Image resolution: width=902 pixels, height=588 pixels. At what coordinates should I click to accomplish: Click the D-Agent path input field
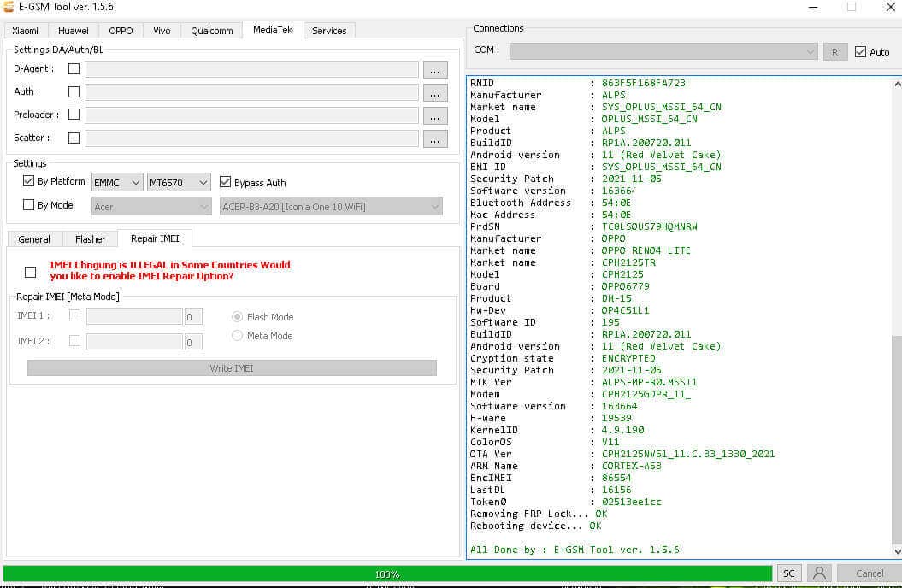(252, 69)
